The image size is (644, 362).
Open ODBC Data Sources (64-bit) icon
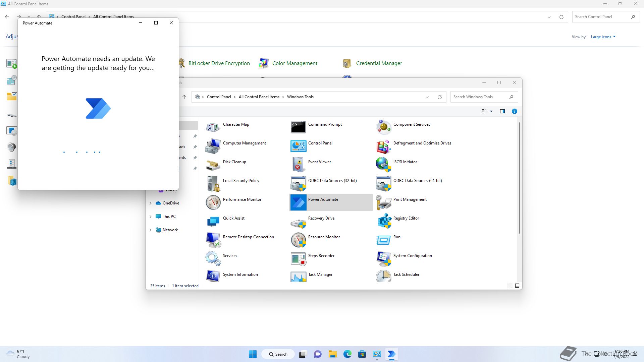[x=383, y=184]
